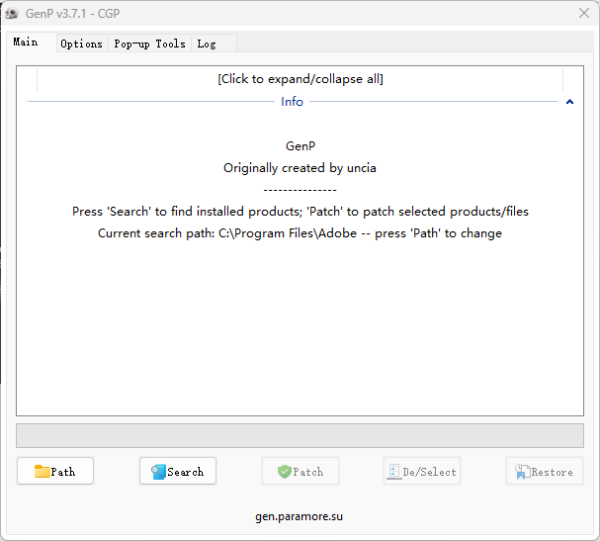Switch to the Main tab
The image size is (600, 541).
coord(31,42)
